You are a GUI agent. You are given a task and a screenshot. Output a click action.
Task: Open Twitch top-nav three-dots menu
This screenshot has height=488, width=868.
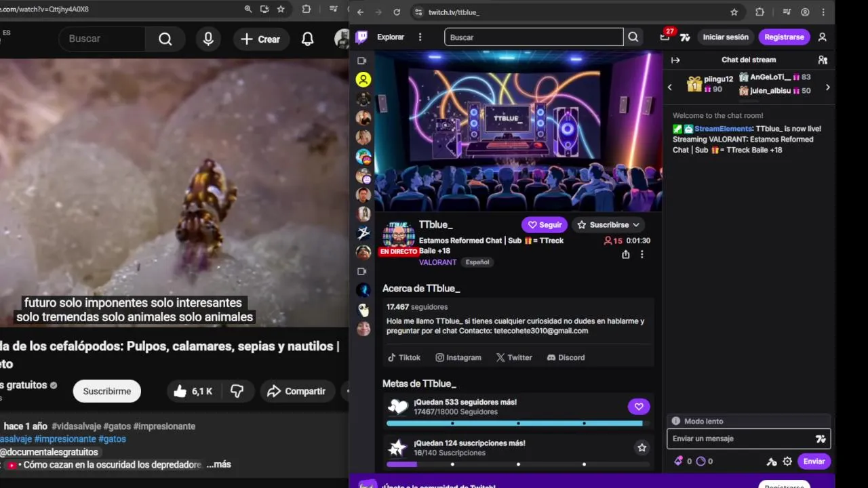[420, 37]
